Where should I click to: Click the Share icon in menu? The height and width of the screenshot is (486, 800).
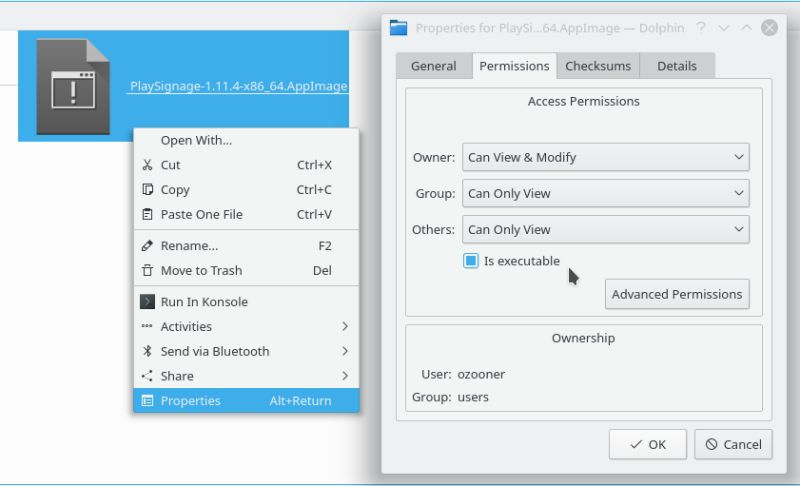147,376
